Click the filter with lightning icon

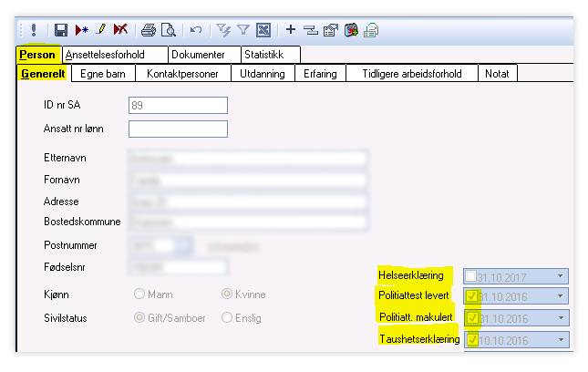(x=223, y=30)
